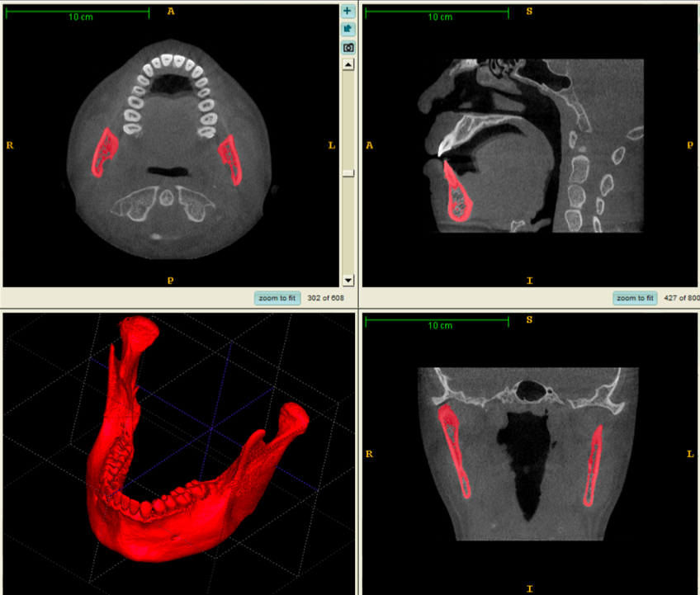
Task: Click the "R" label in the axial view
Action: 10,145
